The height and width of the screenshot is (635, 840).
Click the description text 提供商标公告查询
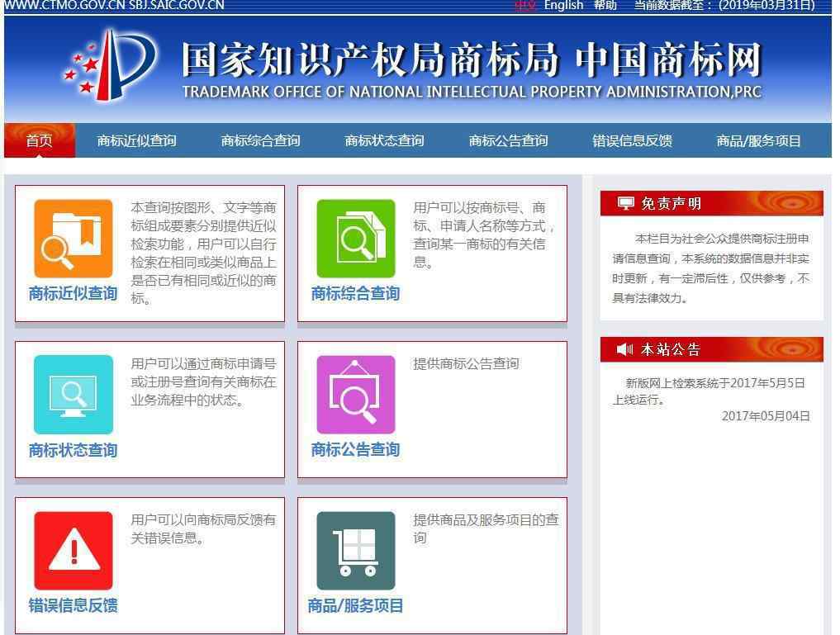(x=466, y=364)
